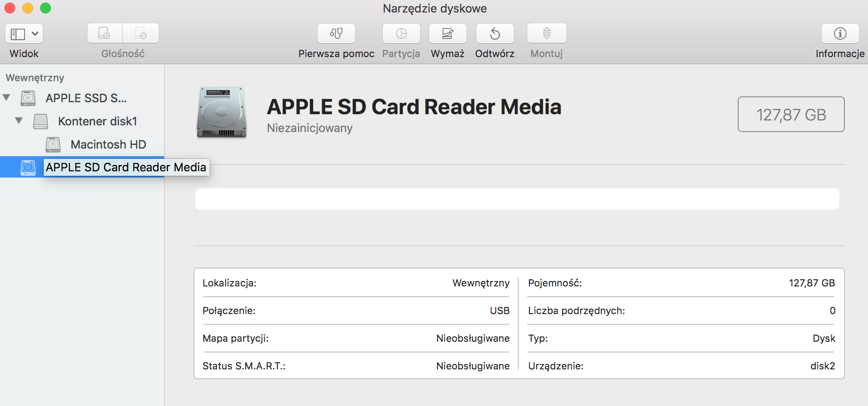The width and height of the screenshot is (868, 406).
Task: Click the Status S.M.A.R.T.: label
Action: coord(244,366)
